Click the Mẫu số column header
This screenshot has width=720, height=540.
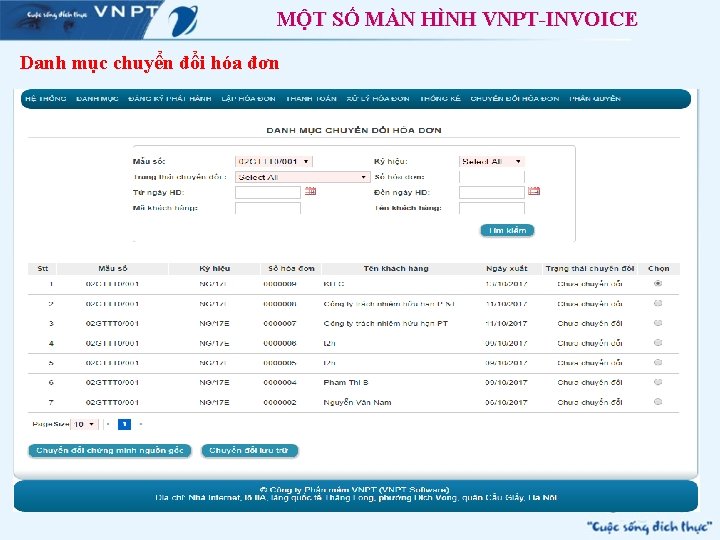(112, 269)
